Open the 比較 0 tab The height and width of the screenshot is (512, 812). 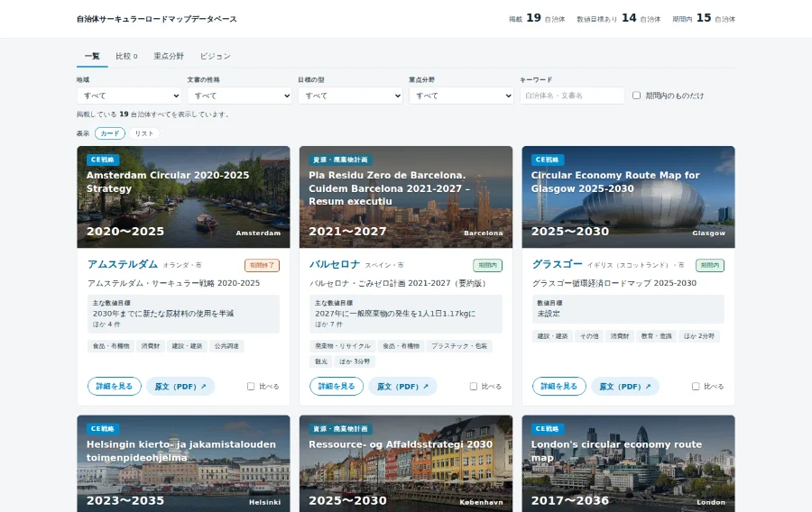coord(126,57)
